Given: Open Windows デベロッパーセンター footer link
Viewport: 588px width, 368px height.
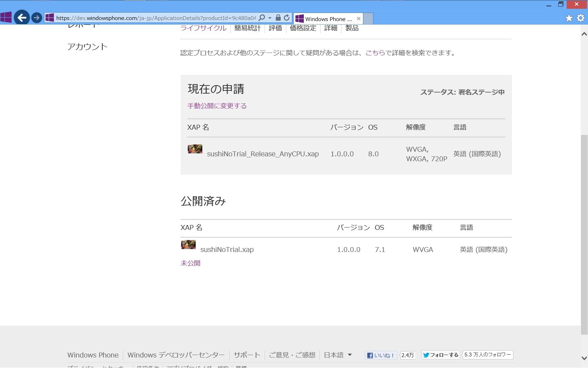Looking at the screenshot, I should [176, 355].
